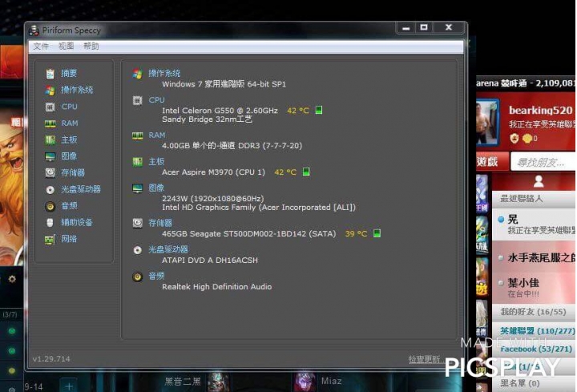Click the 音频 heading in summary panel

[156, 276]
